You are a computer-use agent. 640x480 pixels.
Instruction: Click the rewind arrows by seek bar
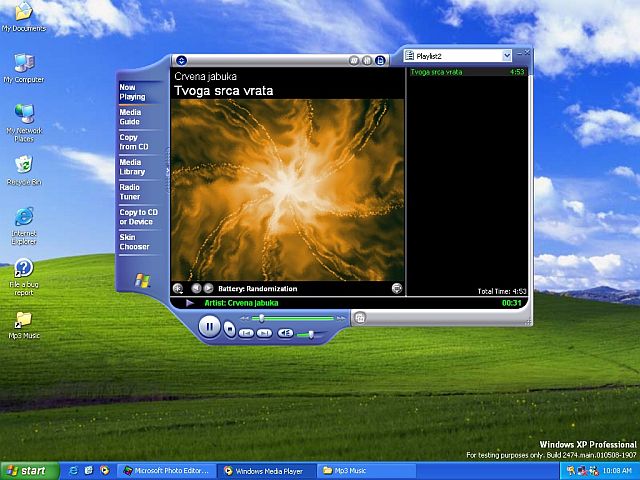[244, 318]
